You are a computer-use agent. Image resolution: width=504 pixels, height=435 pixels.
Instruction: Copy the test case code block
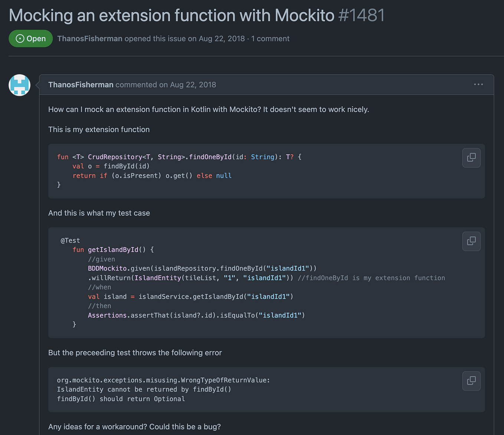click(471, 241)
